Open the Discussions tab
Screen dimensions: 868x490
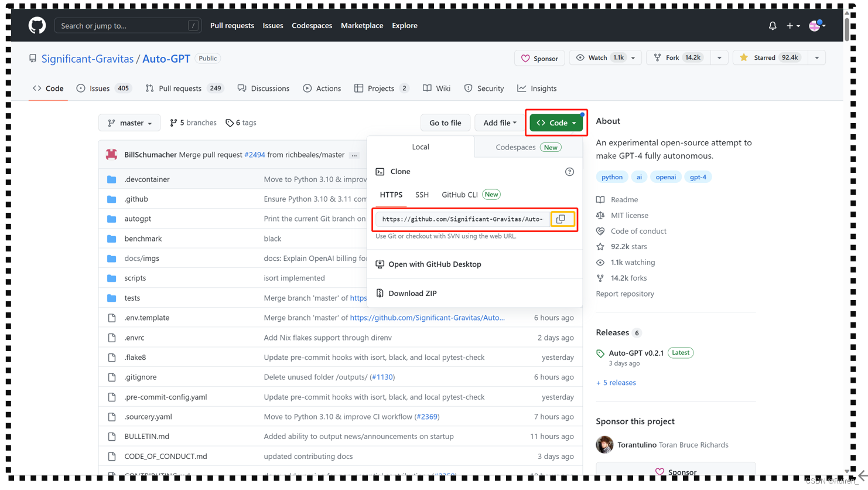264,89
